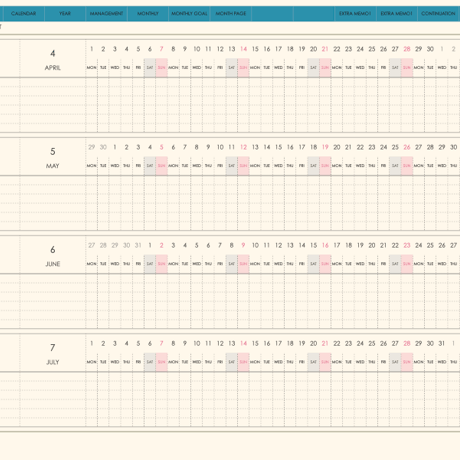Viewport: 460px width, 460px height.
Task: Select date 16 in the June row
Action: pos(325,245)
